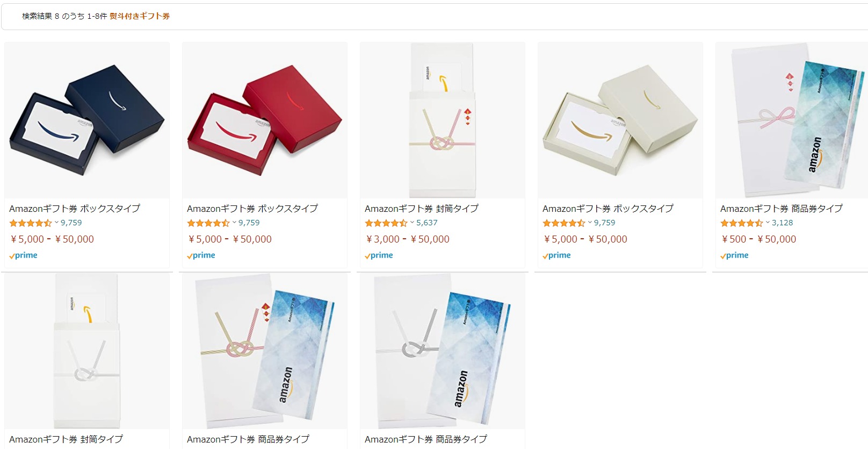868x449 pixels.
Task: Open the navy blue box gift card image
Action: pos(87,120)
